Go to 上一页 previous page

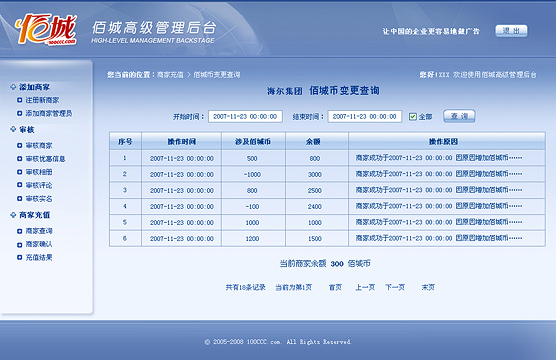click(x=365, y=287)
